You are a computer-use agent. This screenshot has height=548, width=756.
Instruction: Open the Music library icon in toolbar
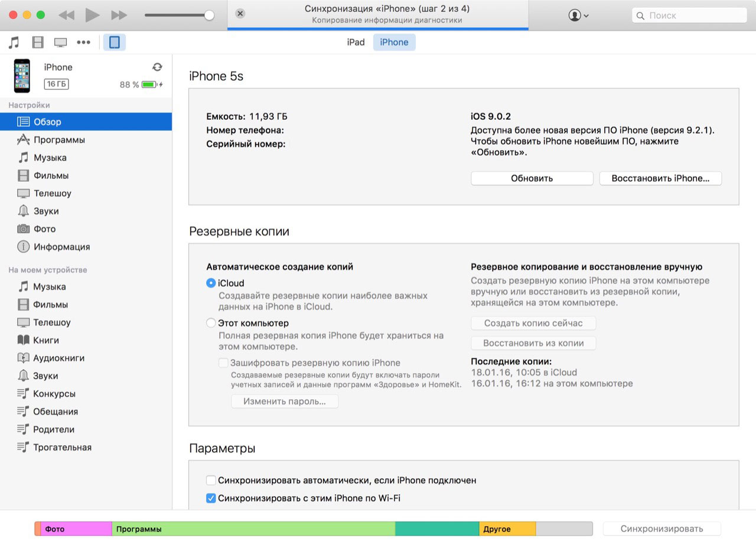[x=14, y=43]
